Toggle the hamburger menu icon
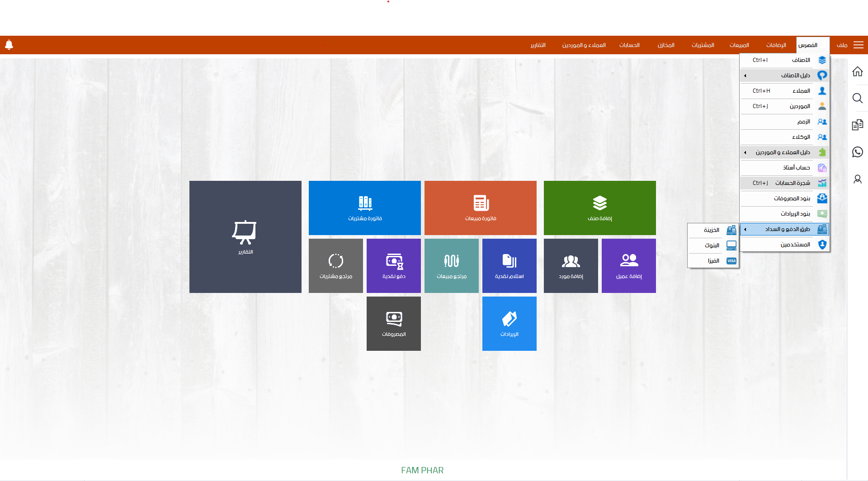The width and height of the screenshot is (868, 481). pyautogui.click(x=858, y=45)
